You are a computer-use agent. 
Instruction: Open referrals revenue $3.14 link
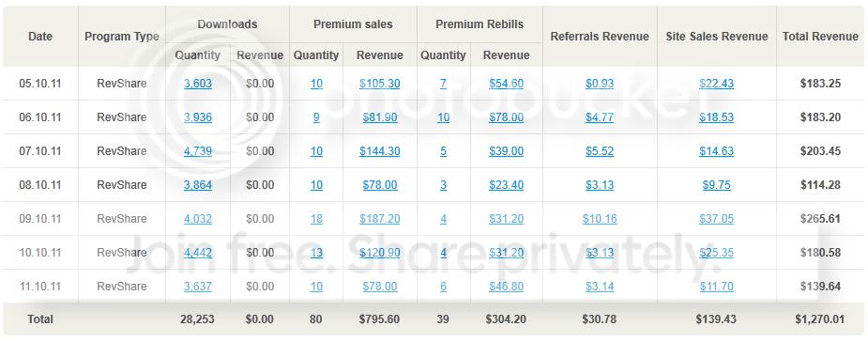(x=600, y=287)
